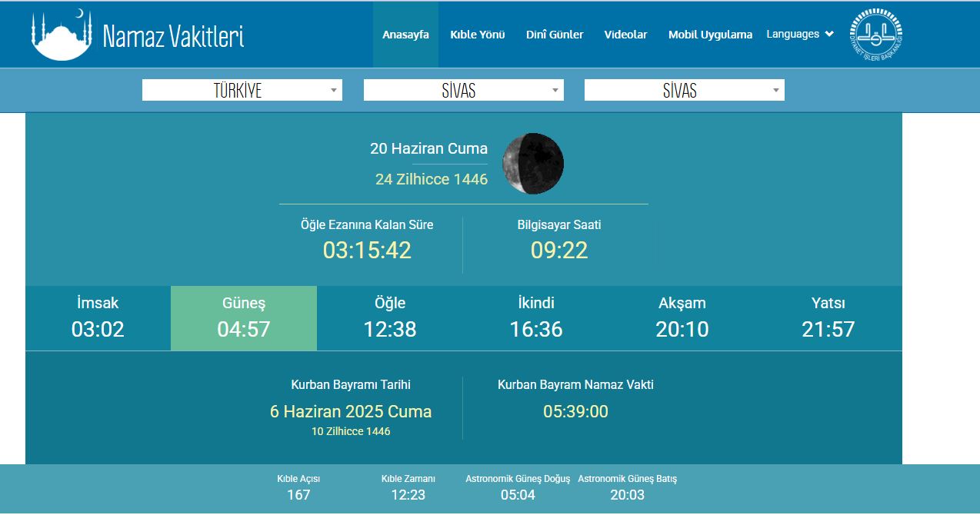980x515 pixels.
Task: Select the Öğle 12:38 time tile
Action: point(390,318)
